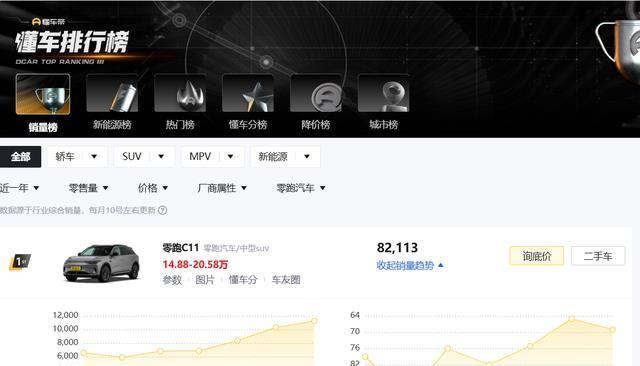Expand the SUV dropdown arrow

tap(161, 157)
